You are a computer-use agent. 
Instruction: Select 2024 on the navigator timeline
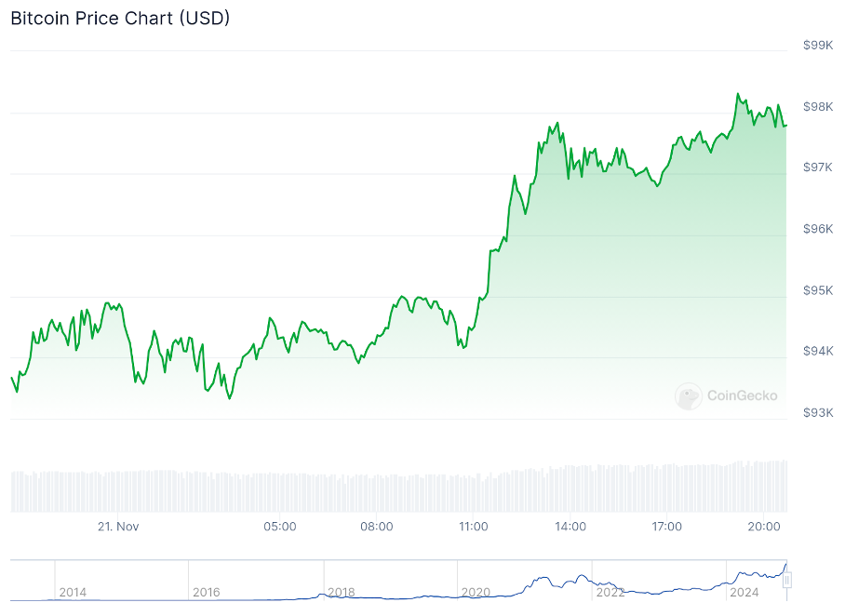pyautogui.click(x=744, y=592)
